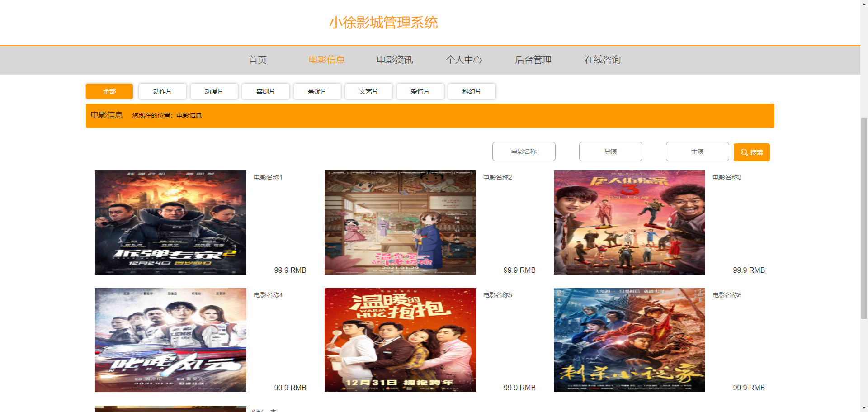Filter movies by 悬疑片

click(317, 91)
